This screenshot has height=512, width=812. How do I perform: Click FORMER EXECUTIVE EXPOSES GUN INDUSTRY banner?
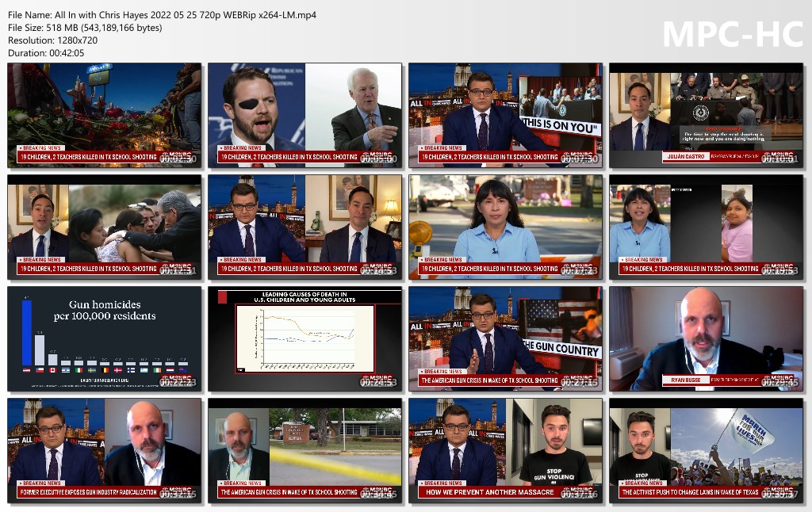coord(89,492)
